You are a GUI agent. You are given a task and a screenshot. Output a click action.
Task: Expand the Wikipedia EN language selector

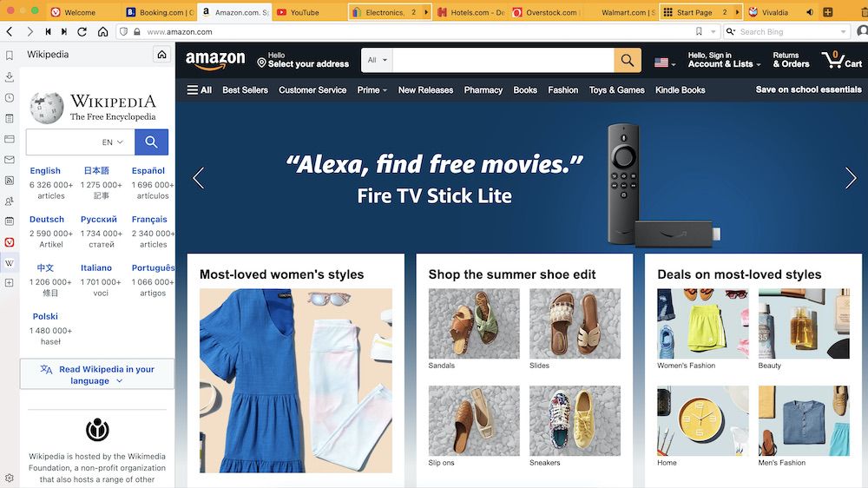coord(112,142)
